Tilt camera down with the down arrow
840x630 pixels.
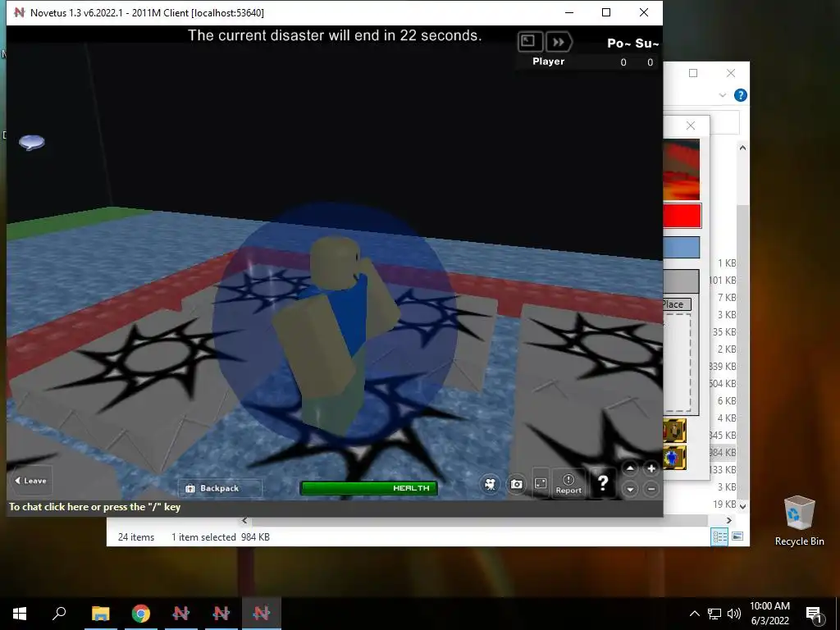coord(630,489)
